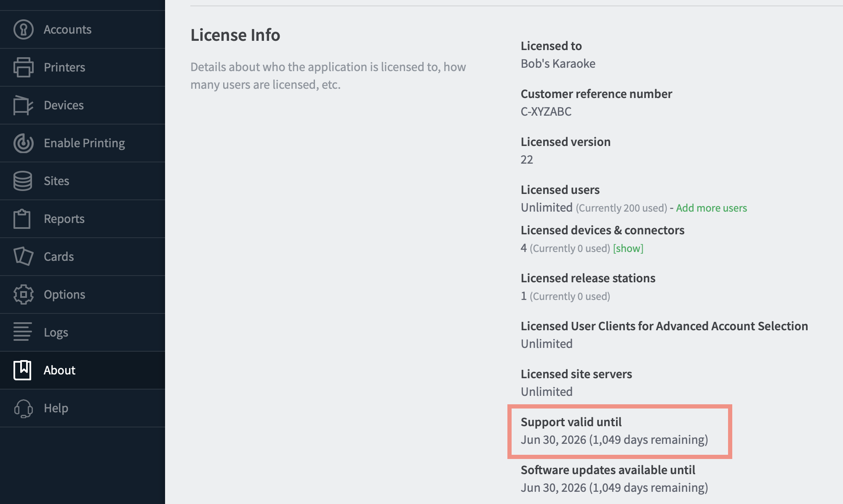Go to the Reports section
843x504 pixels.
click(x=83, y=219)
